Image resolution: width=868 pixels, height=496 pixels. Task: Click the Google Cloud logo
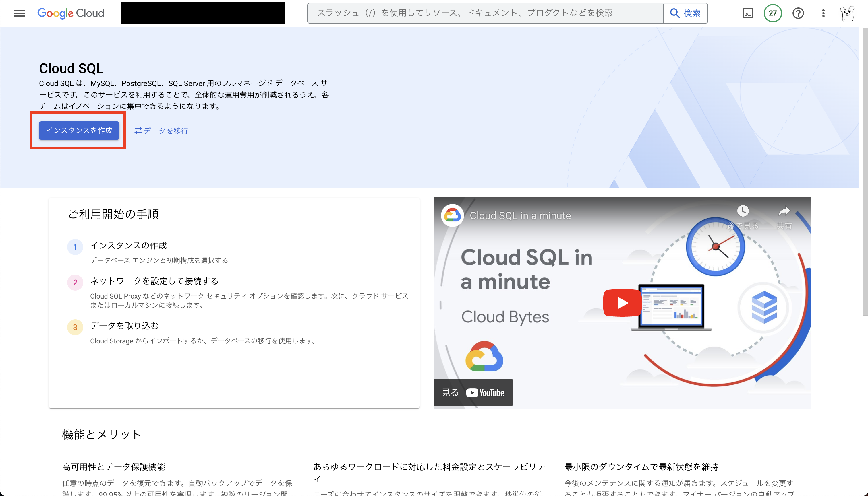[x=71, y=13]
